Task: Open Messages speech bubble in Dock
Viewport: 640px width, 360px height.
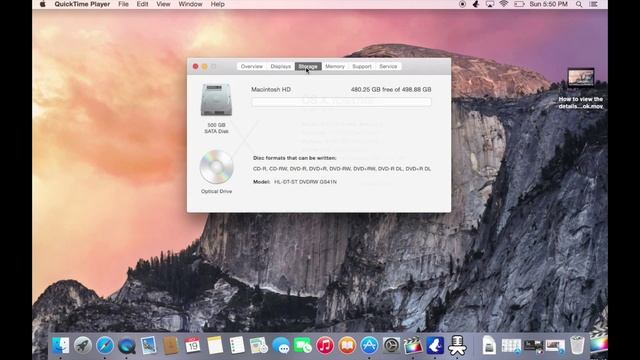Action: (x=281, y=346)
